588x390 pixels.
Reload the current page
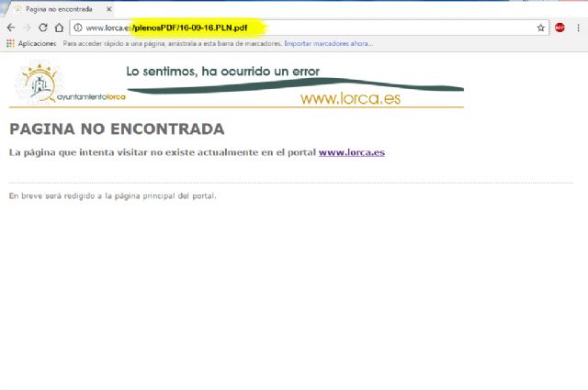[x=43, y=28]
